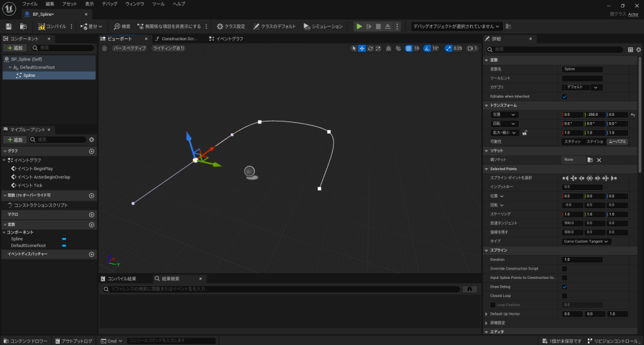Click the lock scale ratio padlock icon

point(525,133)
